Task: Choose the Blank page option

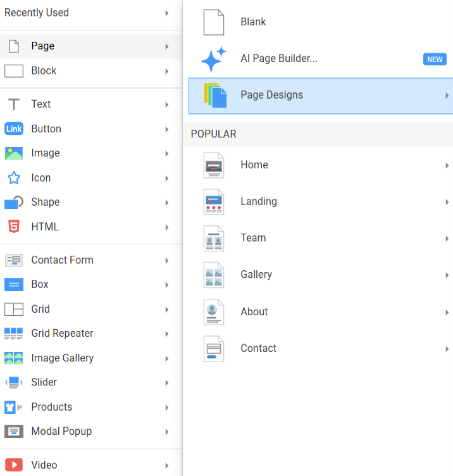Action: [x=253, y=22]
